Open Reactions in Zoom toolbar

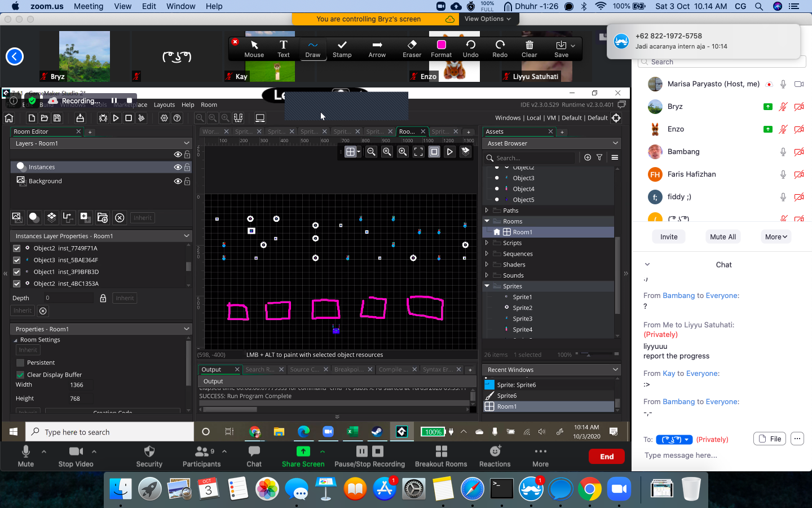coord(495,457)
